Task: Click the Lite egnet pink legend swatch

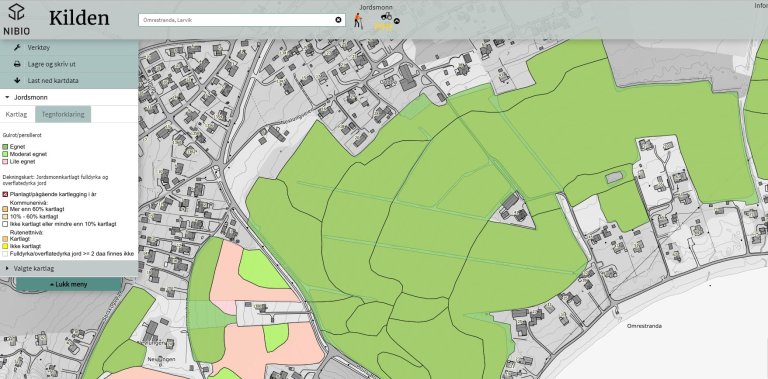Action: (5, 161)
